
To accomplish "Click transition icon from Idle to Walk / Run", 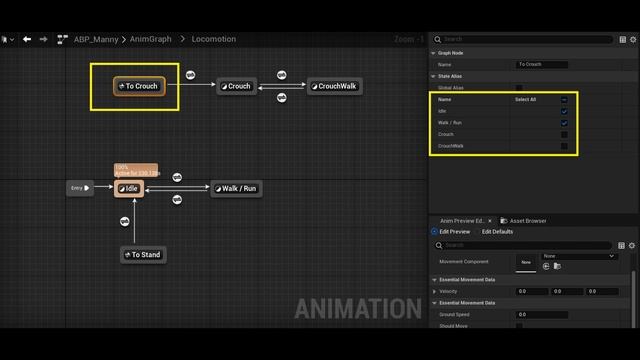I will coord(177,177).
